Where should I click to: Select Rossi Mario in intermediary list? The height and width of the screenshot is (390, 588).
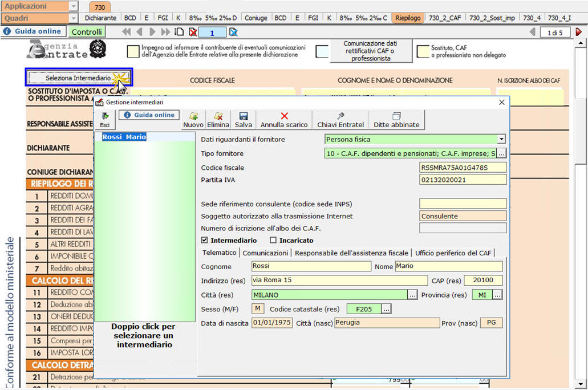point(124,137)
